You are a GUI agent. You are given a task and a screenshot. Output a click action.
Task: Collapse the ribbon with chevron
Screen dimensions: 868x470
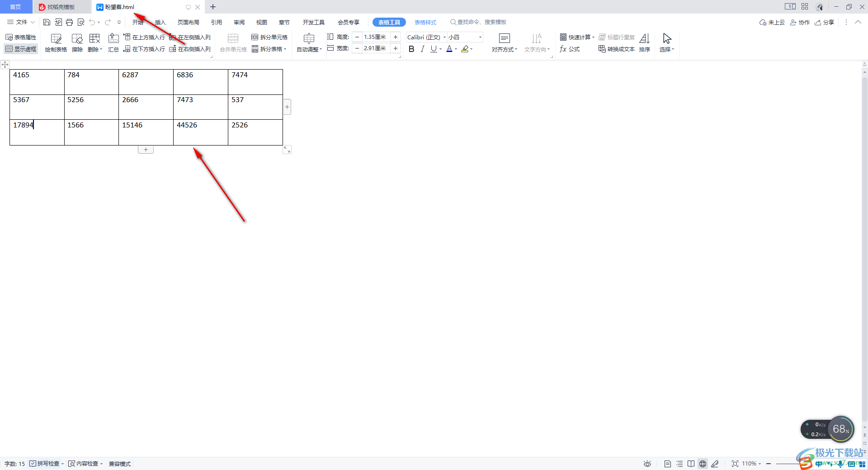coord(858,22)
